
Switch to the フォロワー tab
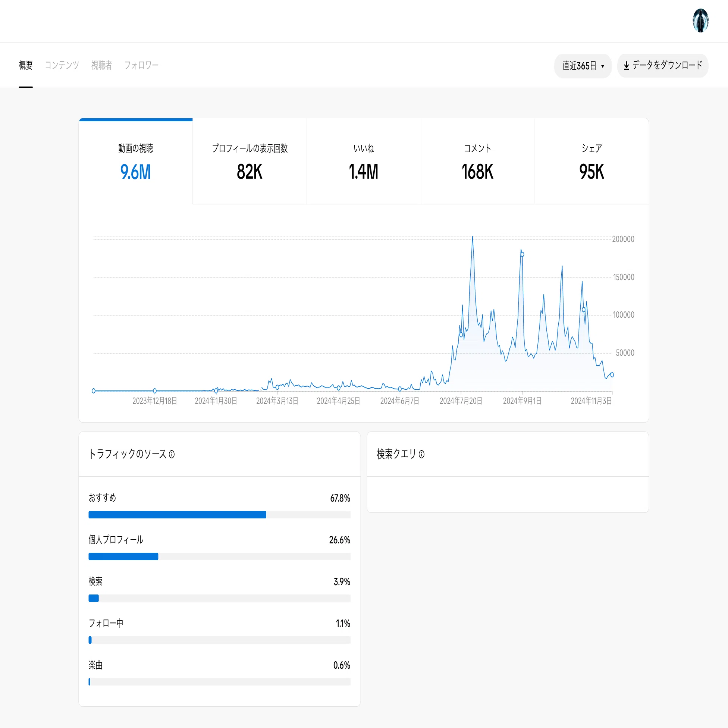point(141,65)
